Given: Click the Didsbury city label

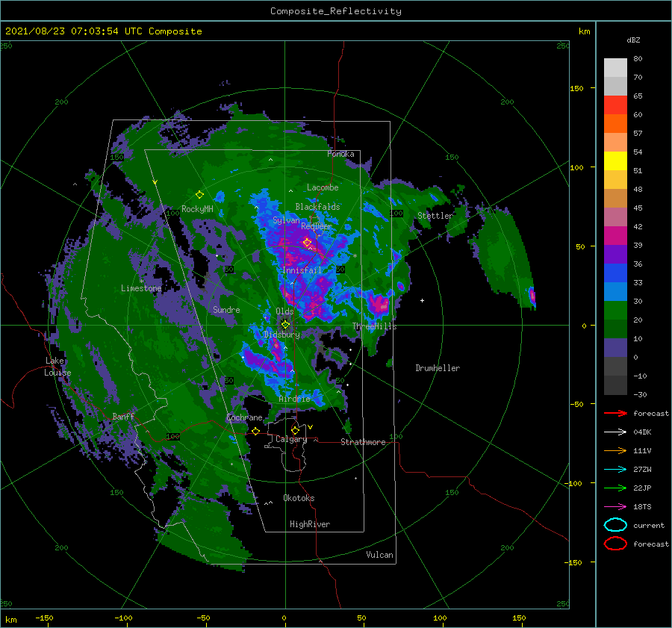Looking at the screenshot, I should coord(281,335).
